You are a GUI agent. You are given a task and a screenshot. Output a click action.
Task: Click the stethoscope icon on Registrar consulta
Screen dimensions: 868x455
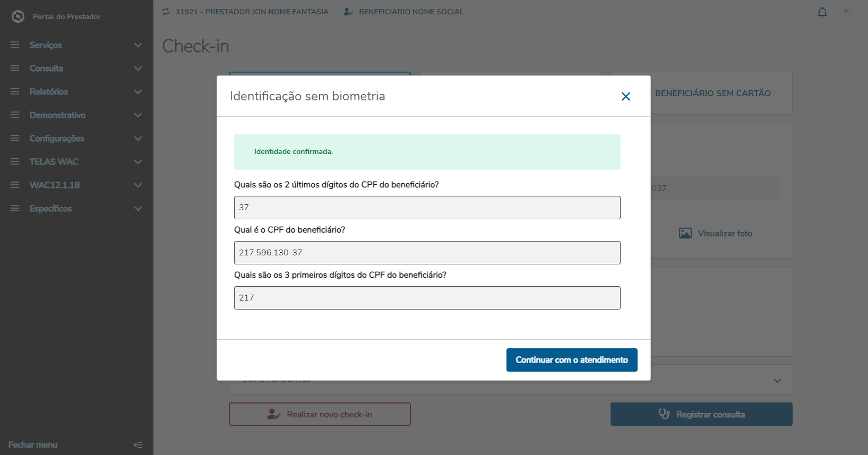tap(664, 414)
